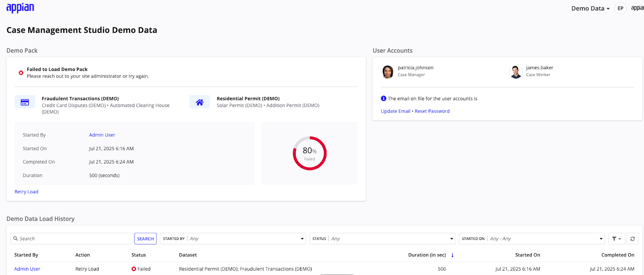This screenshot has height=275, width=644.
Task: Sort by Started On column header
Action: (x=528, y=255)
